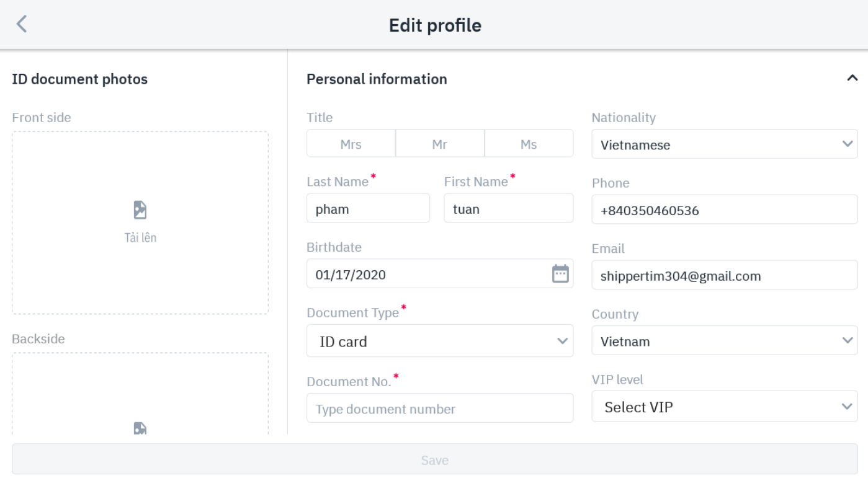Click the front side upload image icon
The width and height of the screenshot is (868, 481).
point(140,210)
